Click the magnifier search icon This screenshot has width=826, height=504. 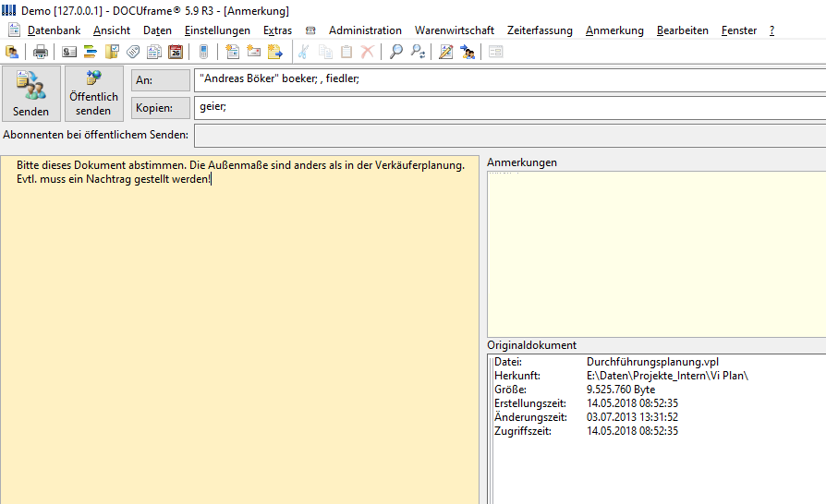[x=395, y=52]
